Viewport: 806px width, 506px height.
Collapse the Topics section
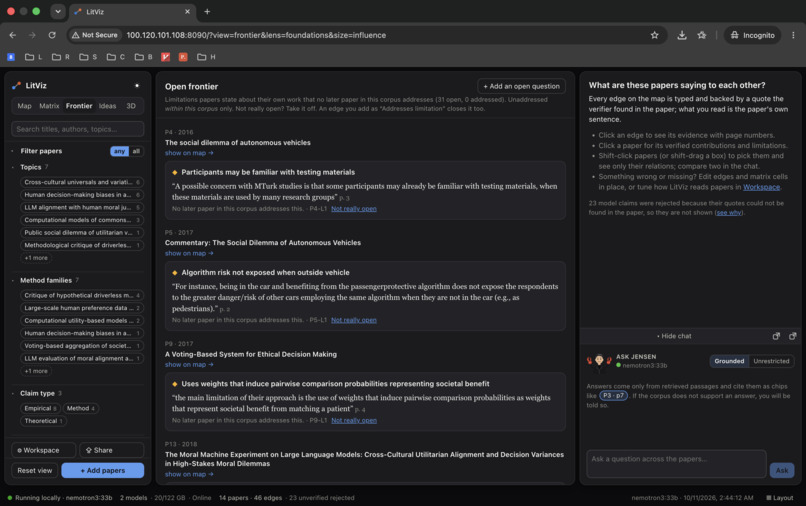(30, 167)
